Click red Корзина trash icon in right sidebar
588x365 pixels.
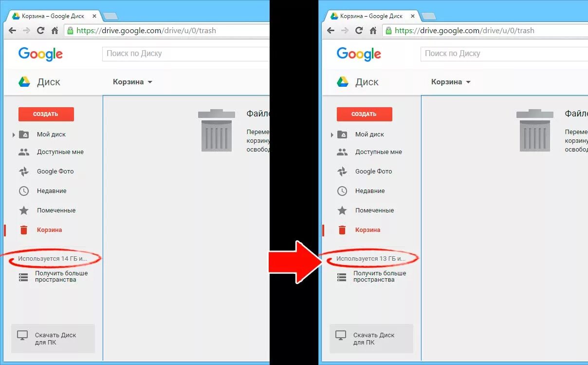342,230
